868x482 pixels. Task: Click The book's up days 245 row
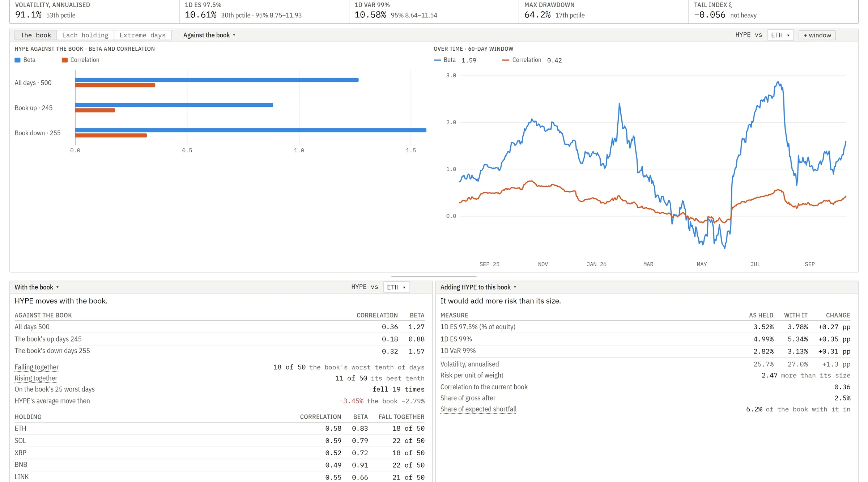pos(219,339)
